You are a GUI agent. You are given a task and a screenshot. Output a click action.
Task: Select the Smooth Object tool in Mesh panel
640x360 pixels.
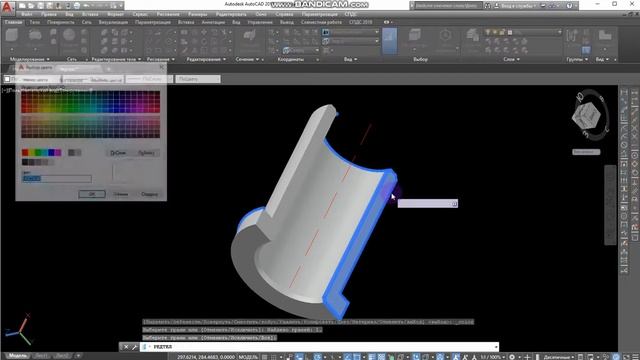click(69, 36)
